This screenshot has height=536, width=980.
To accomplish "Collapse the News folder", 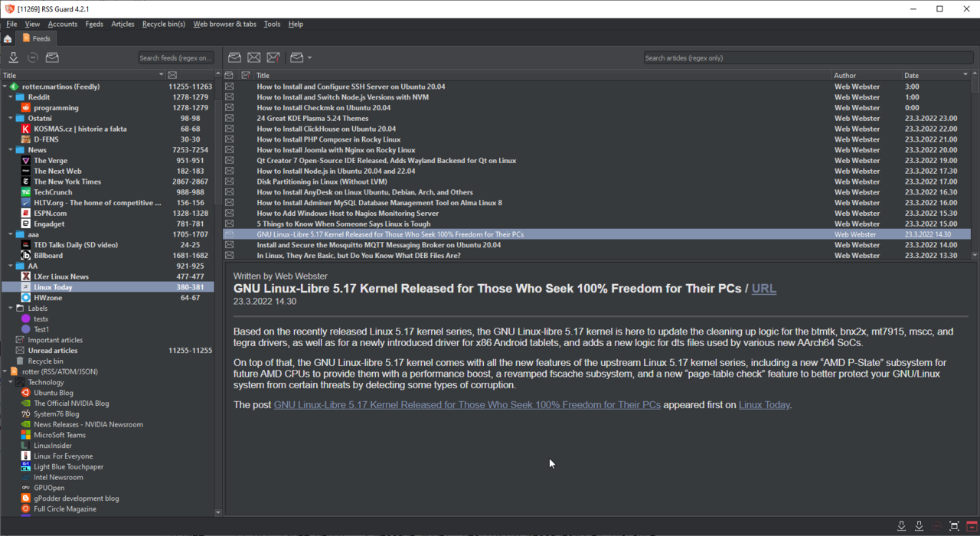I will (11, 150).
